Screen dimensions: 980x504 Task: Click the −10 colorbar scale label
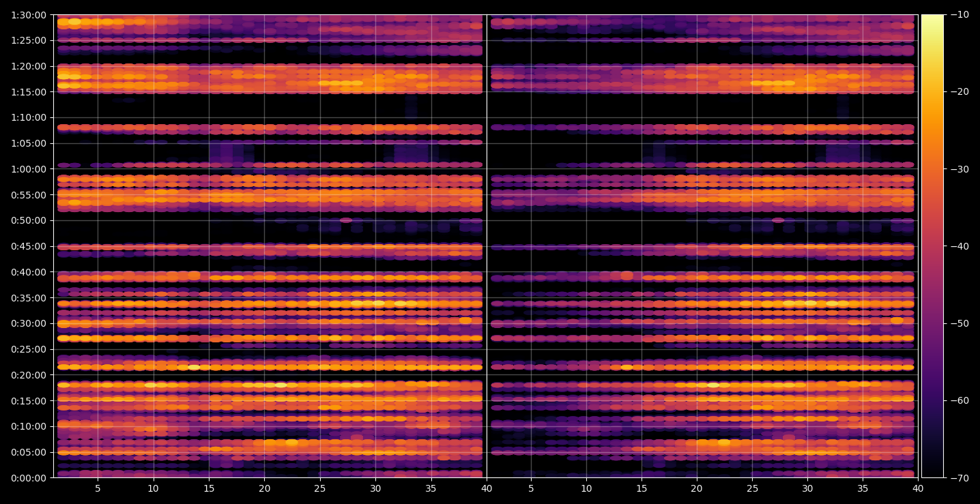(x=958, y=15)
